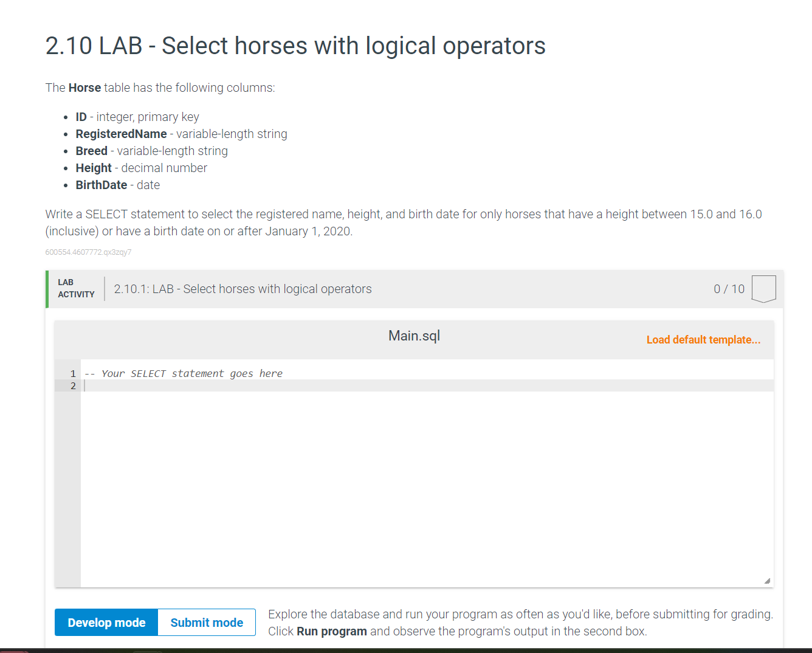The image size is (812, 653).
Task: Click the editor resize handle in the corner
Action: pyautogui.click(x=767, y=581)
